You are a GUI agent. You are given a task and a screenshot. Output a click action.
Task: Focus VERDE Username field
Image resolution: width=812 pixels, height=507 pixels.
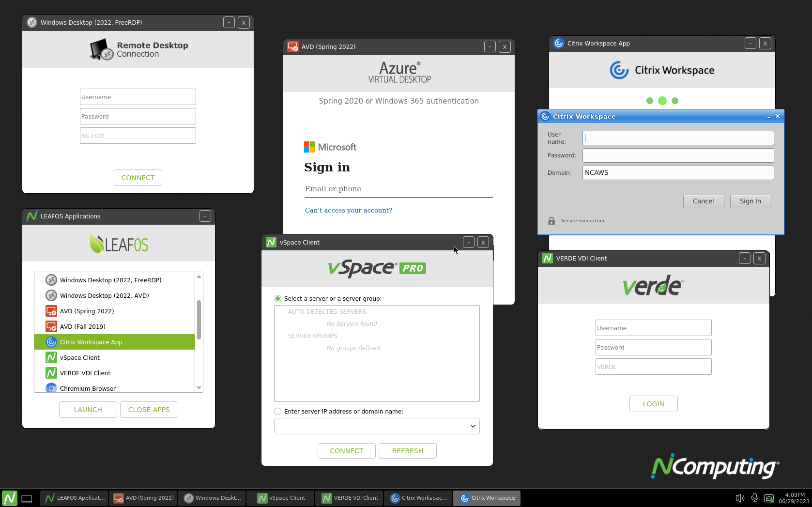654,328
